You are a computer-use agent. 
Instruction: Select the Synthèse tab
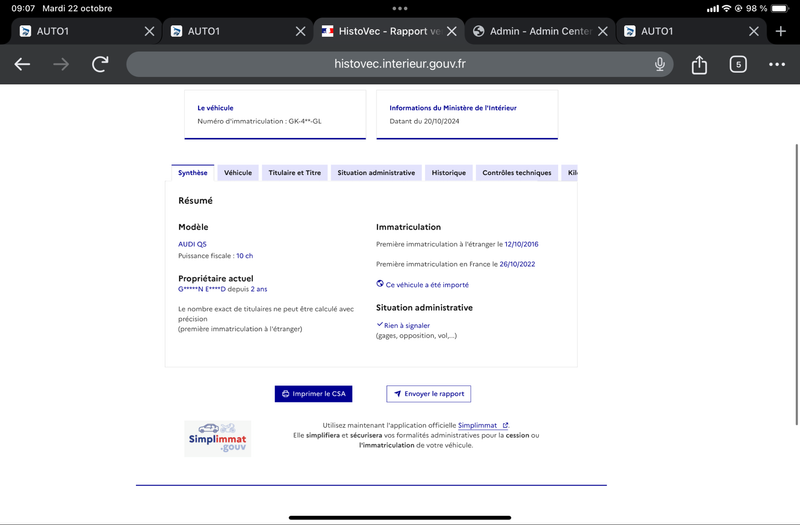point(193,173)
